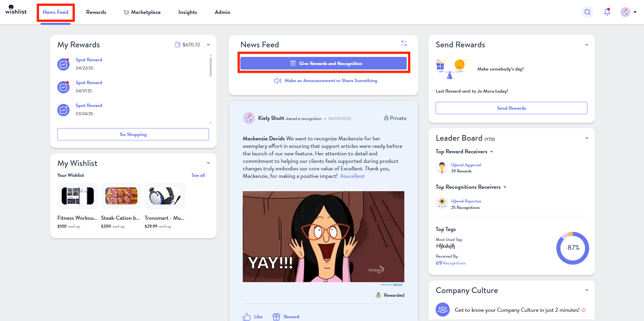This screenshot has height=321, width=644.
Task: Open the 04/22/25 Spot Reward link
Action: pos(89,60)
